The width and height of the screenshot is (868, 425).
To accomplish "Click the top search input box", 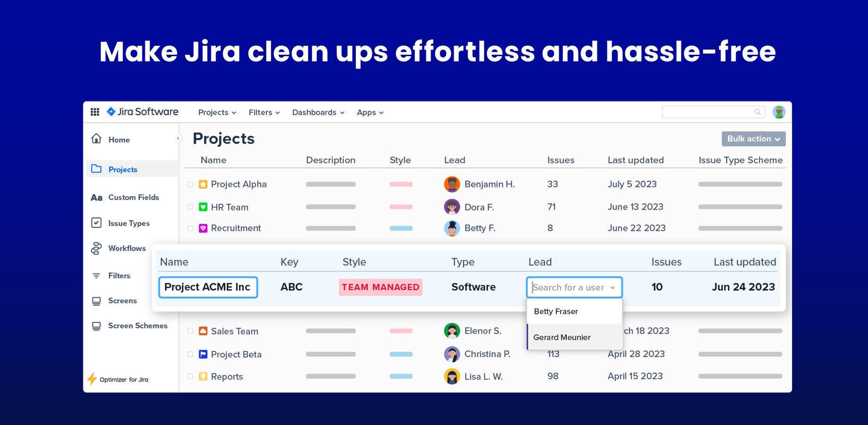I will 713,112.
